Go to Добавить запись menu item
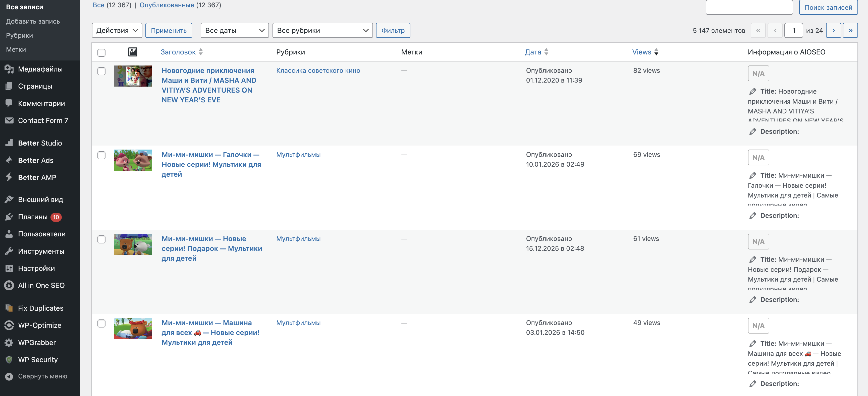This screenshot has width=868, height=396. 33,21
